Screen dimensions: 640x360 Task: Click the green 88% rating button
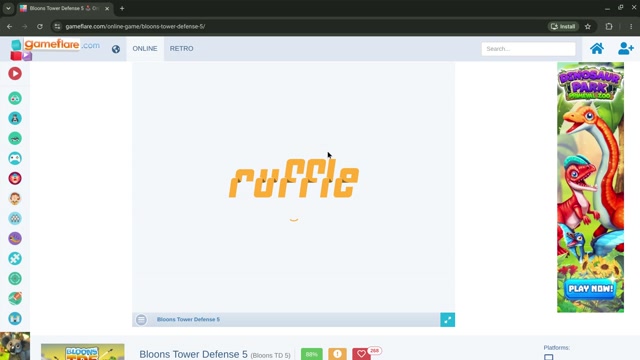pyautogui.click(x=311, y=354)
